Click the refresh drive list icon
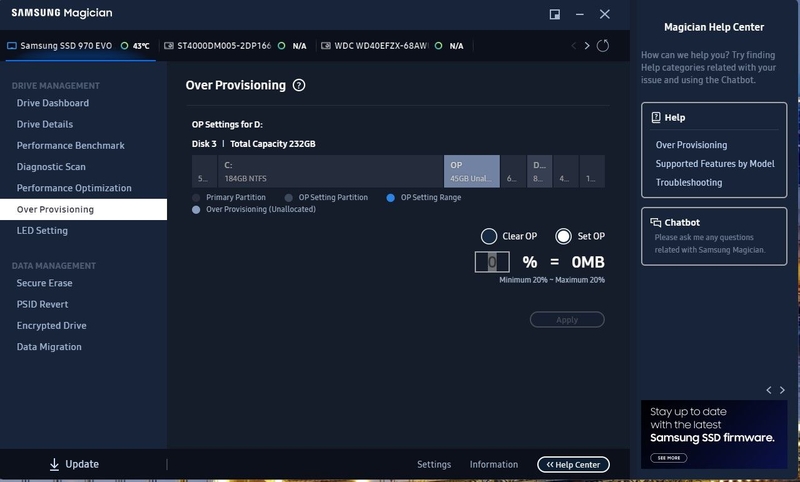Image resolution: width=800 pixels, height=482 pixels. 603,46
